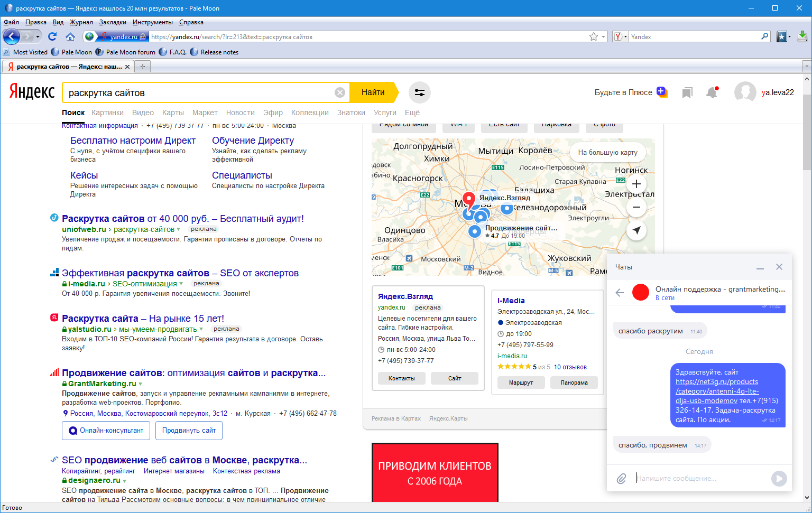Open the Инструменты menu
The image size is (812, 513).
coord(153,22)
